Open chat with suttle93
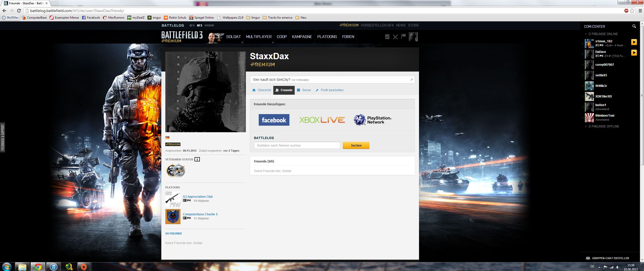 pyautogui.click(x=601, y=75)
